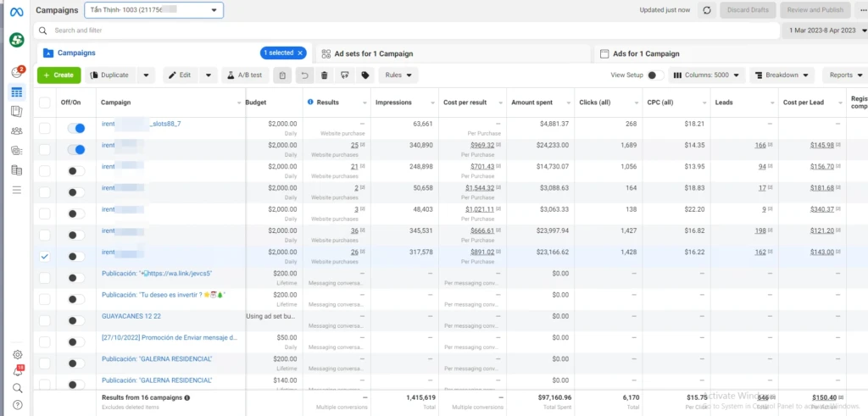Click the tag label toolbar icon
The height and width of the screenshot is (416, 868).
click(364, 75)
